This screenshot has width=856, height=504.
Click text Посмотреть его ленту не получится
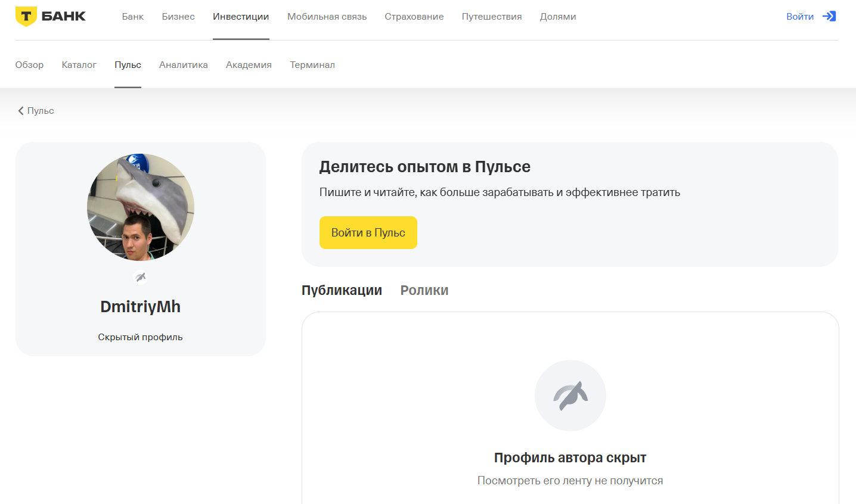tap(570, 481)
